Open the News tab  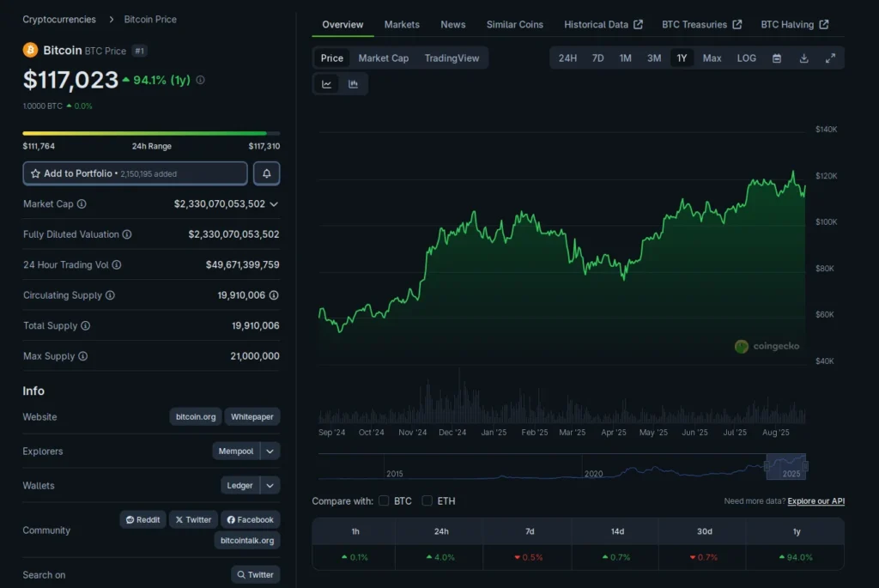pyautogui.click(x=453, y=25)
